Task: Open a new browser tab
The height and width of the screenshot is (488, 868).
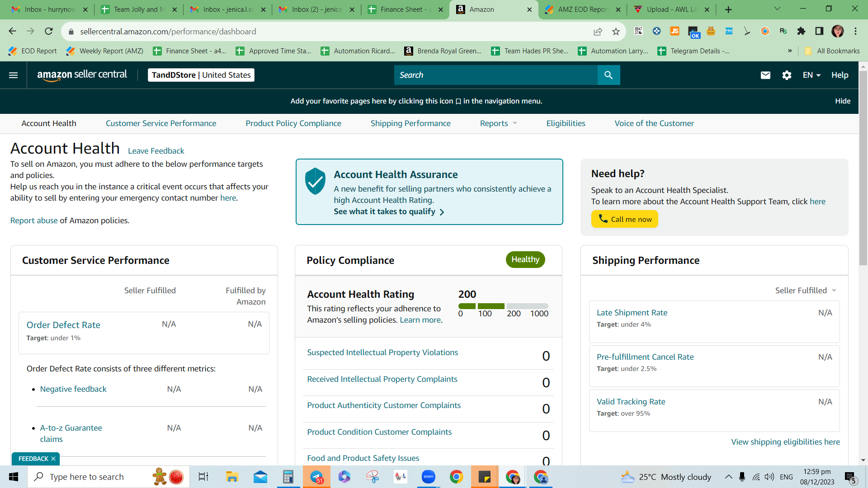Action: coord(728,9)
